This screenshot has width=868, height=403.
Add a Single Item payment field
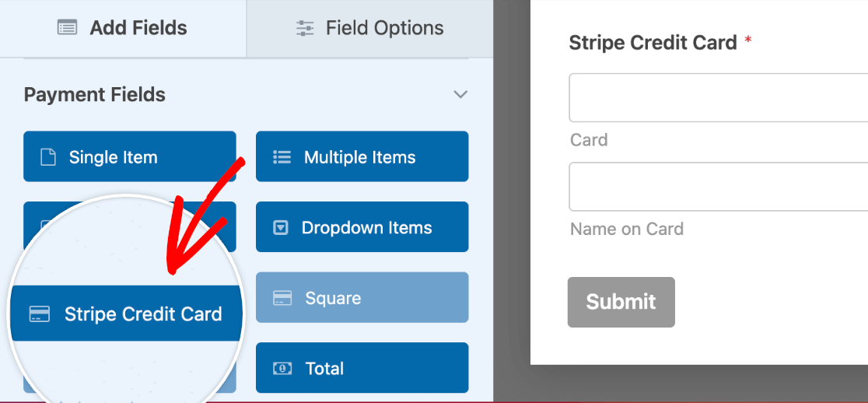coord(130,156)
